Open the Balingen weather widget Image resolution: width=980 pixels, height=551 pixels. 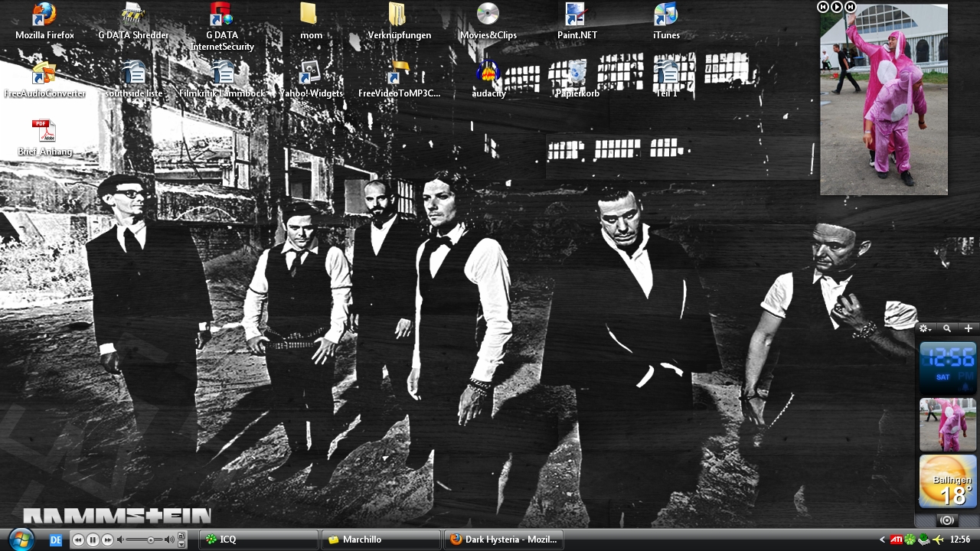pyautogui.click(x=948, y=481)
